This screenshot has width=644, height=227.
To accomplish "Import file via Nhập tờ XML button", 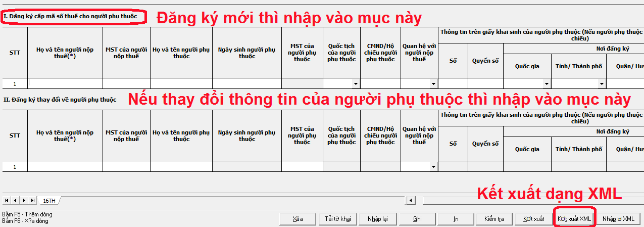I will click(618, 219).
